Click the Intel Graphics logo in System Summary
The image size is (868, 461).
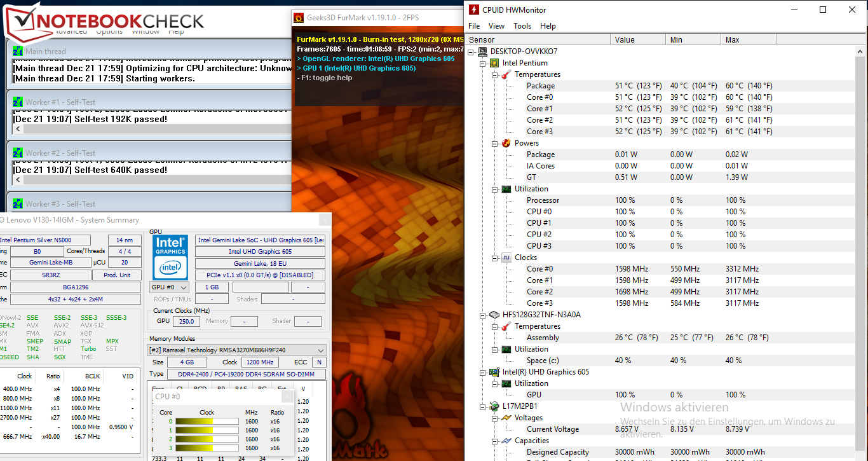click(x=170, y=257)
